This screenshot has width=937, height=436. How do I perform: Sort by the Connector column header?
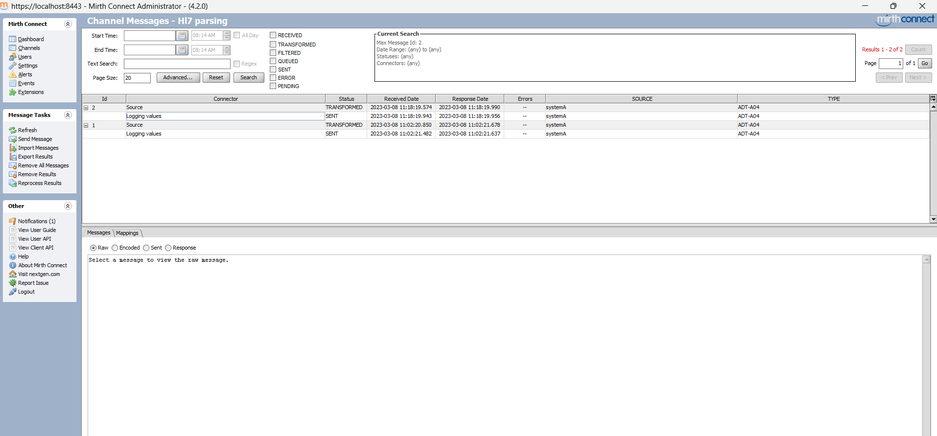225,99
